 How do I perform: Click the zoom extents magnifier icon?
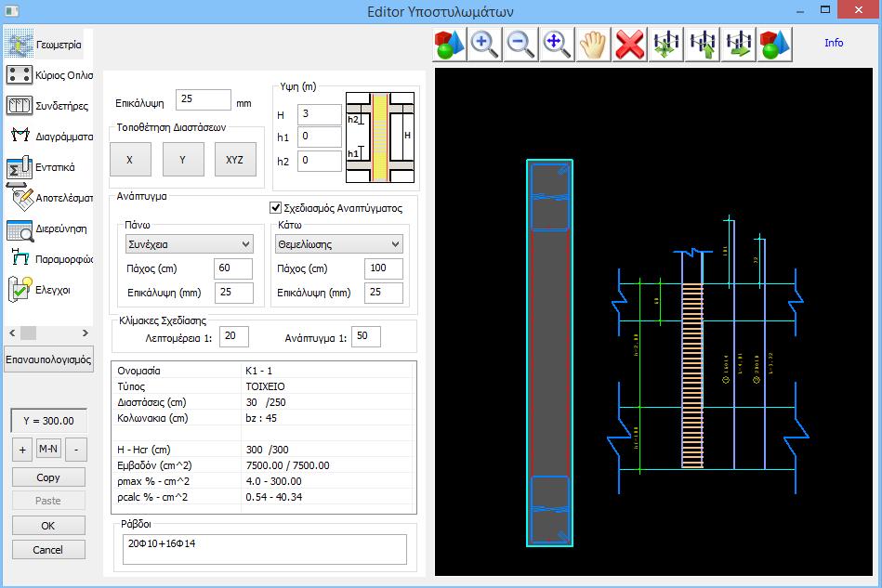tap(557, 44)
